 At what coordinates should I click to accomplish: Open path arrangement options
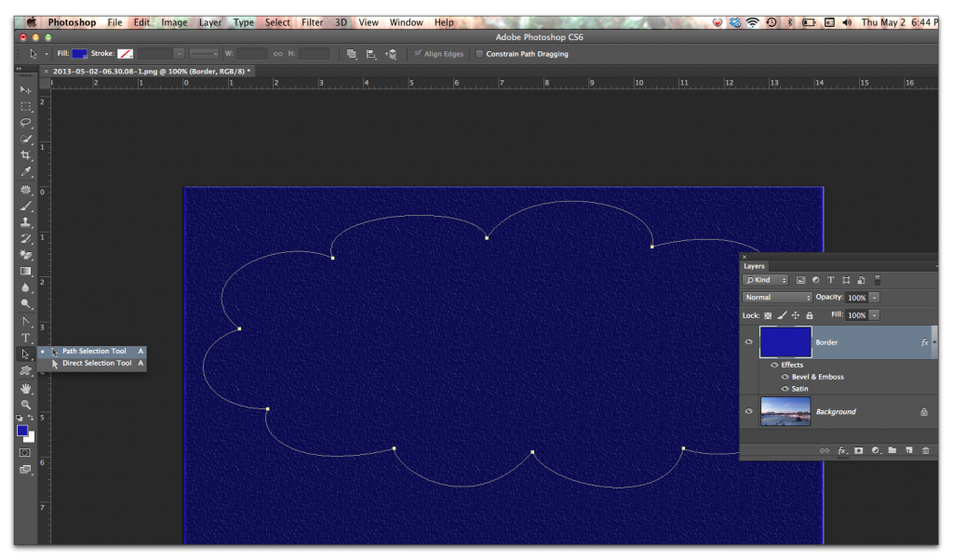[391, 54]
